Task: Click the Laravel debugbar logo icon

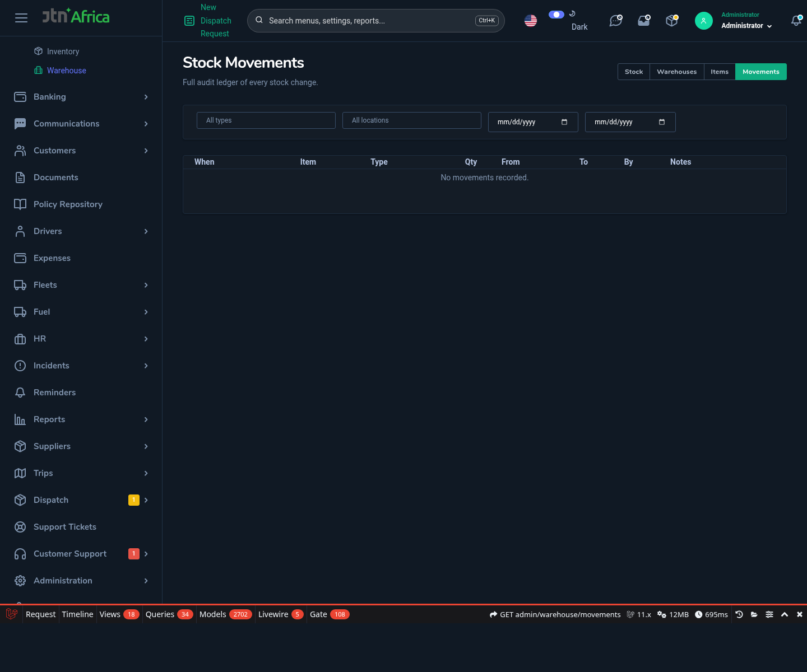Action: tap(12, 614)
